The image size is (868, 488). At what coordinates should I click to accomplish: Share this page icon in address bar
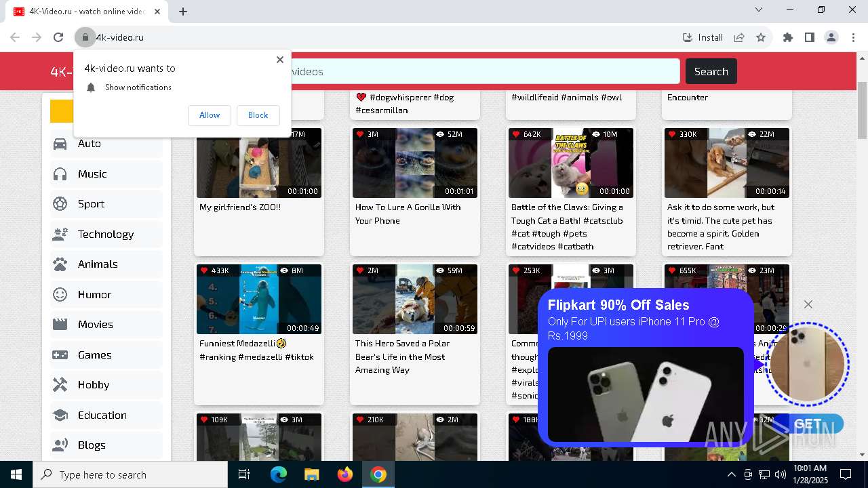click(x=739, y=37)
